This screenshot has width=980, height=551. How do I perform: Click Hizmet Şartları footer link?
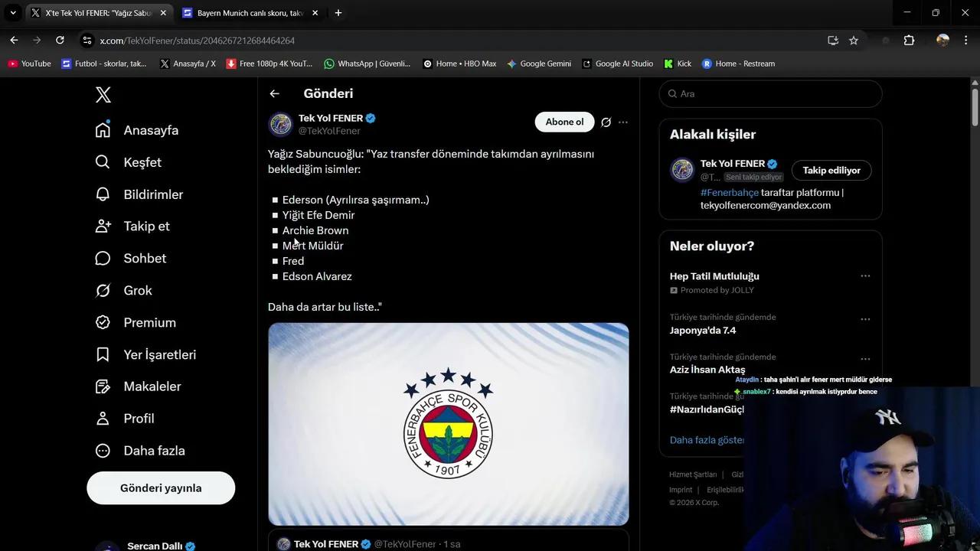693,474
